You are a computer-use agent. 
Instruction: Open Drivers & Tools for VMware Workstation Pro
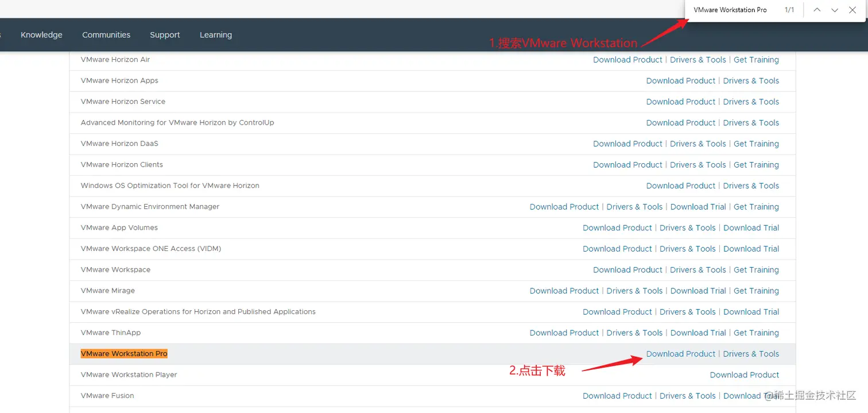751,354
